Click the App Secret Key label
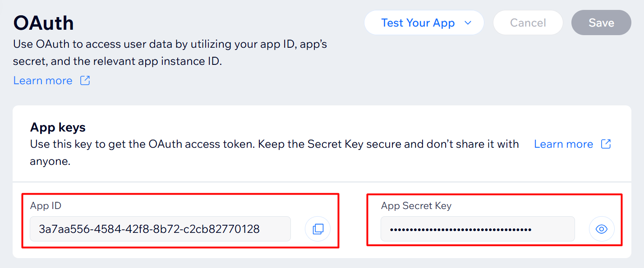The image size is (644, 268). pyautogui.click(x=416, y=206)
